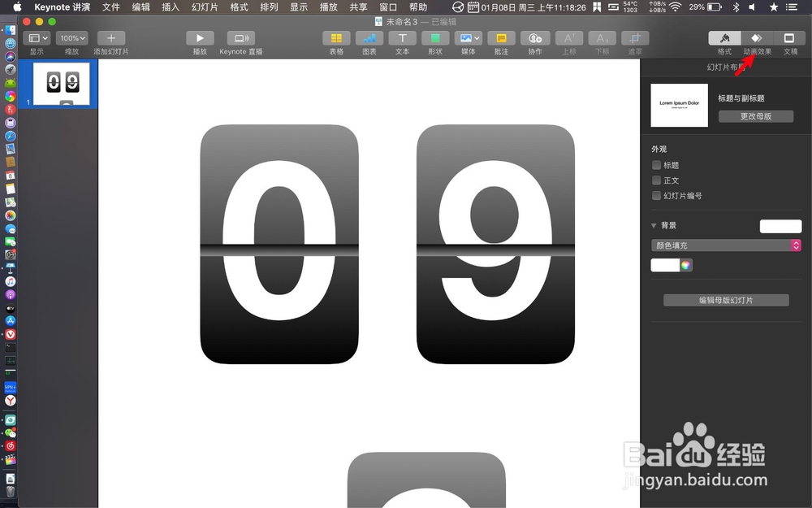Open the 100% zoom dropdown

pos(72,38)
